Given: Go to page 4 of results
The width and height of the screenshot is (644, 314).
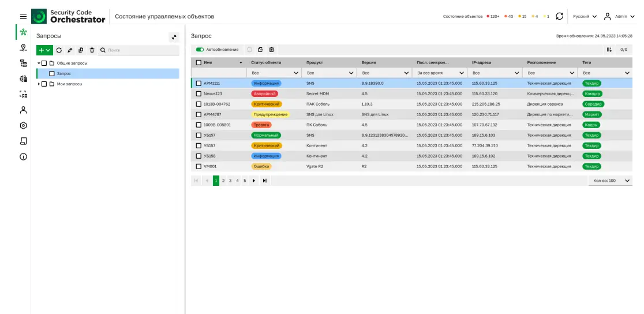Looking at the screenshot, I should (237, 181).
